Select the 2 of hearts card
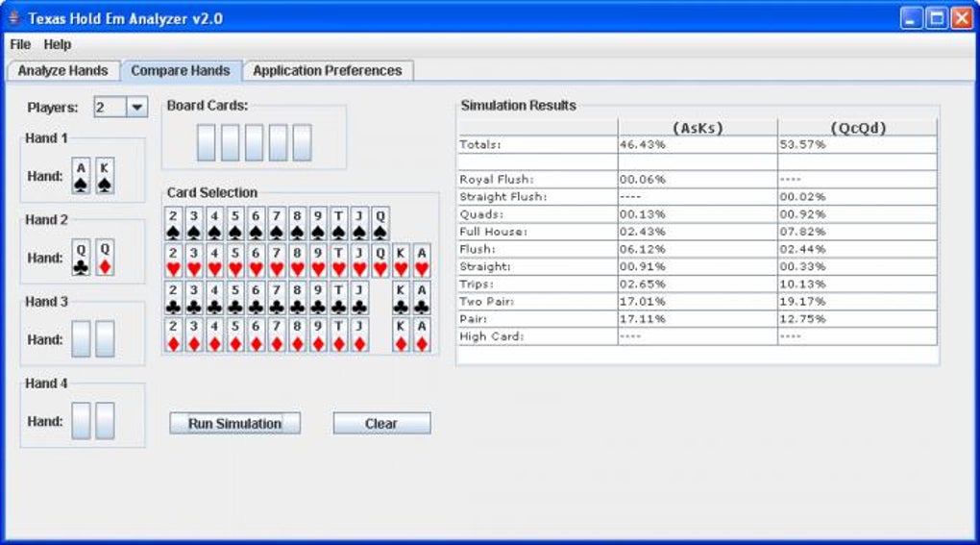 [173, 260]
